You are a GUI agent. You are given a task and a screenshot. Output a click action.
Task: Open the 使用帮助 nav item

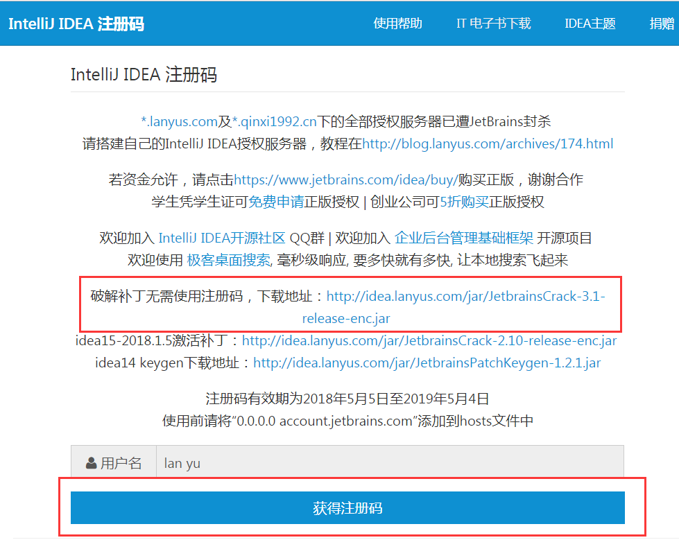click(x=398, y=23)
